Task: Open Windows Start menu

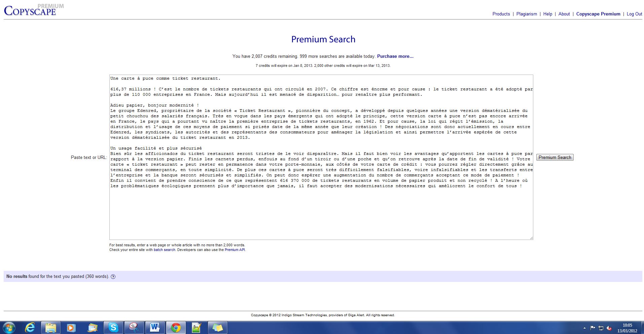Action: click(9, 327)
